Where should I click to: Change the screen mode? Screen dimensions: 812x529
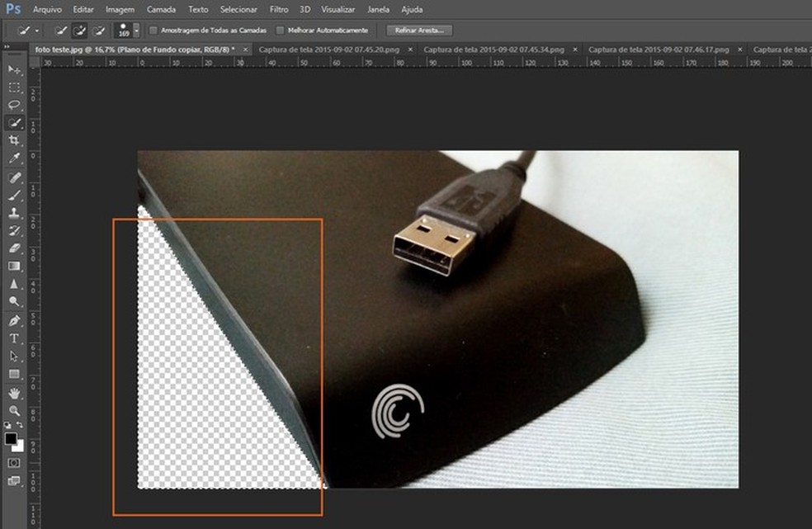(14, 481)
